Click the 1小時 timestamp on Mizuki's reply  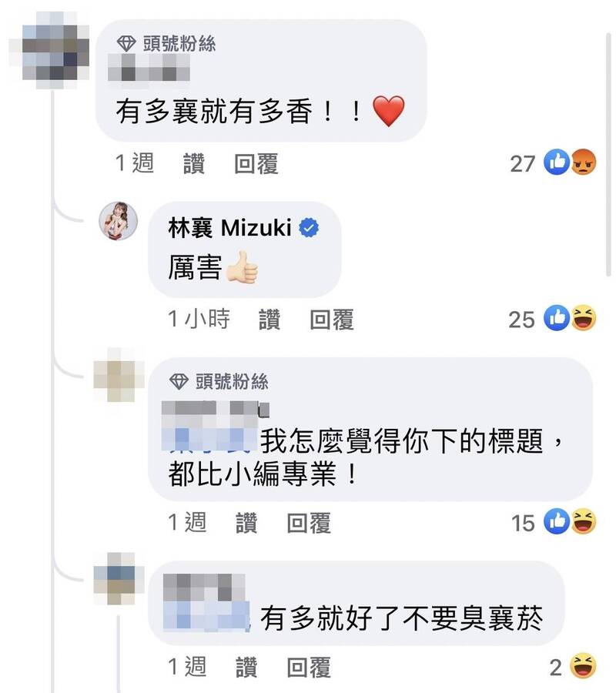(x=199, y=319)
